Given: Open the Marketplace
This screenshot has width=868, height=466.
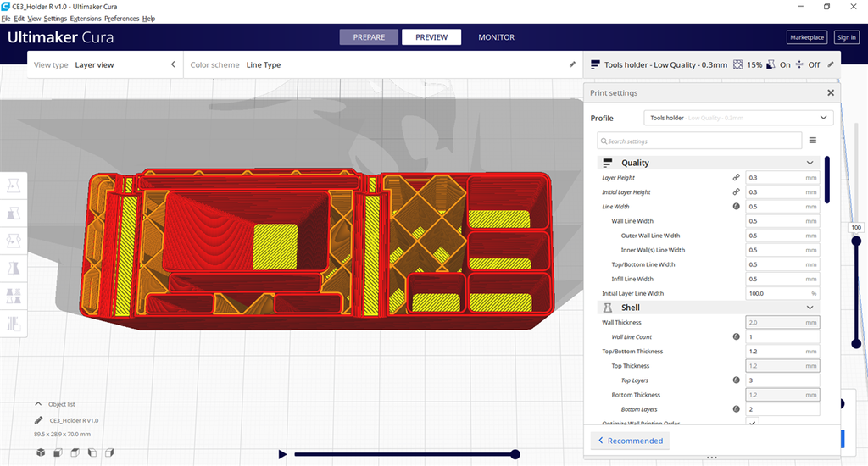Looking at the screenshot, I should tap(806, 37).
